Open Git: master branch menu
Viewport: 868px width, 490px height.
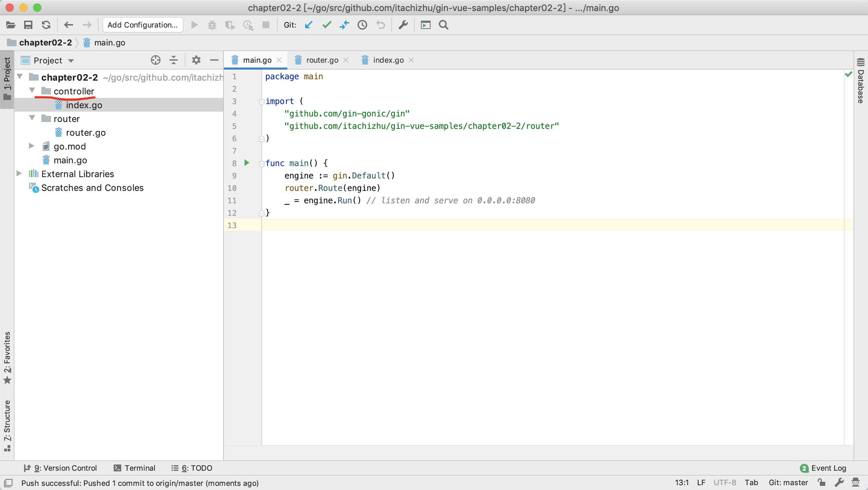788,483
